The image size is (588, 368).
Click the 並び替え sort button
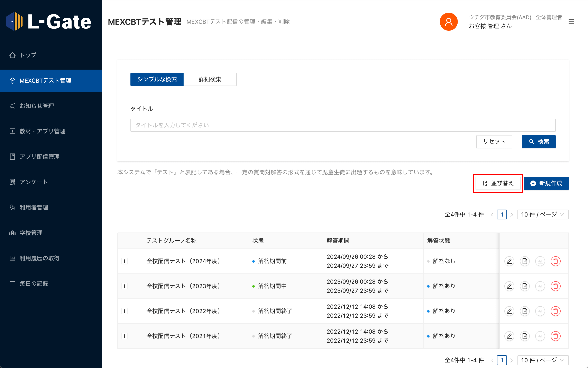point(498,183)
